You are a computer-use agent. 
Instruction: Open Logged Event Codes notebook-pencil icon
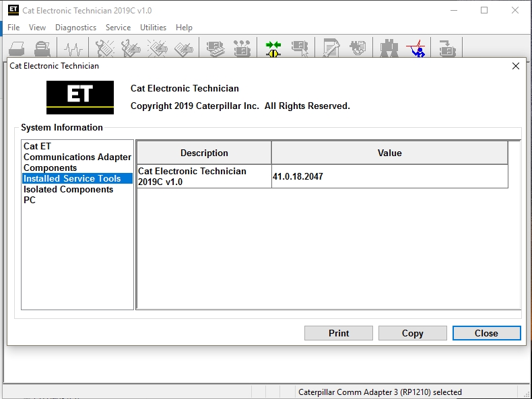click(184, 48)
